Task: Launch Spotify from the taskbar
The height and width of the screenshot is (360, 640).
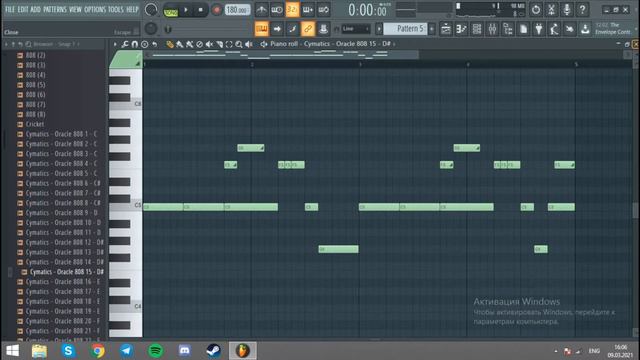Action: coord(155,351)
